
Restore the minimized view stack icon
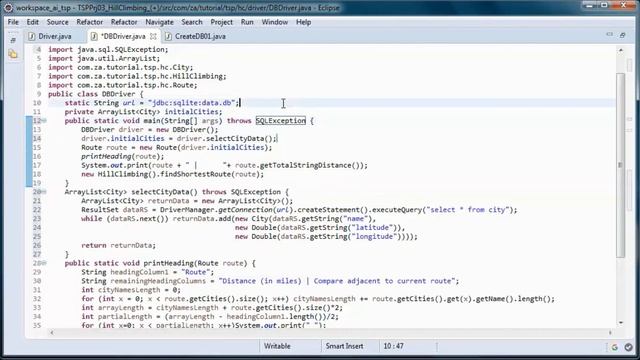[x=13, y=40]
